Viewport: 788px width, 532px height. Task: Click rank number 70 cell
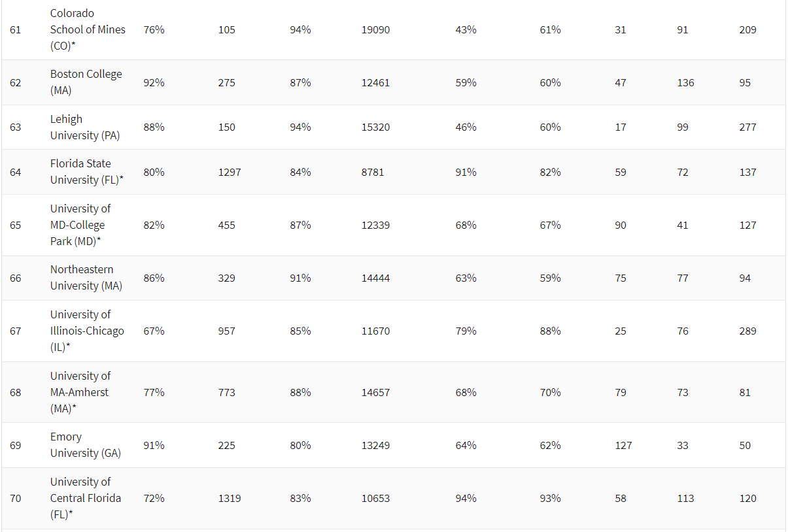coord(16,499)
